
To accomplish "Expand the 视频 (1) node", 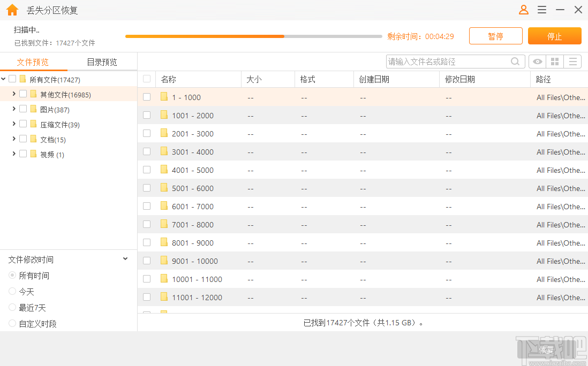I will coord(14,154).
